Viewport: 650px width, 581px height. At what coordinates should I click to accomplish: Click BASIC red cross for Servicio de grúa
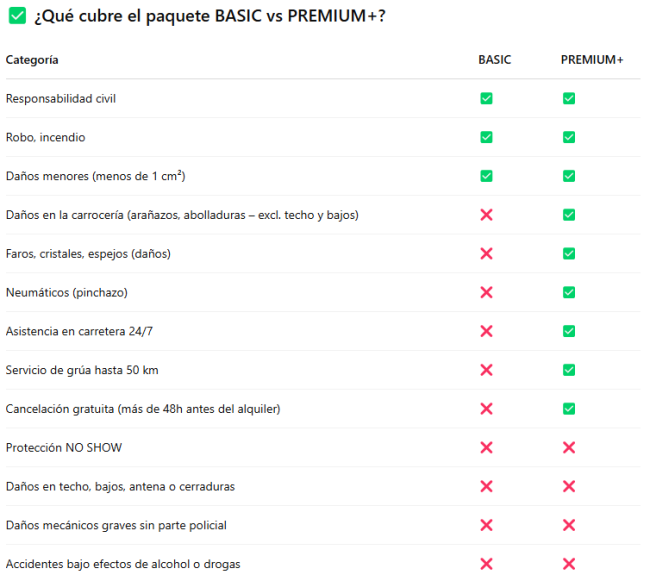click(x=486, y=370)
